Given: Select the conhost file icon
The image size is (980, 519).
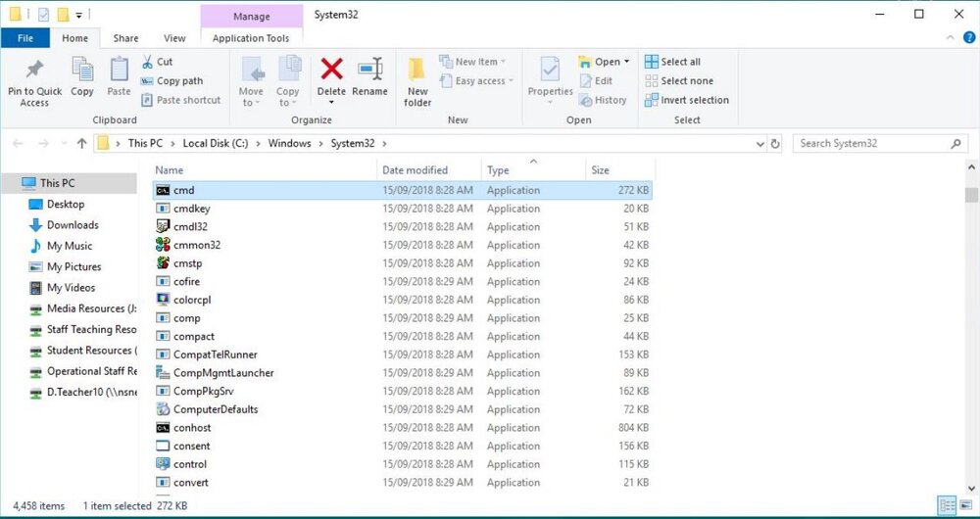Looking at the screenshot, I should 163,428.
